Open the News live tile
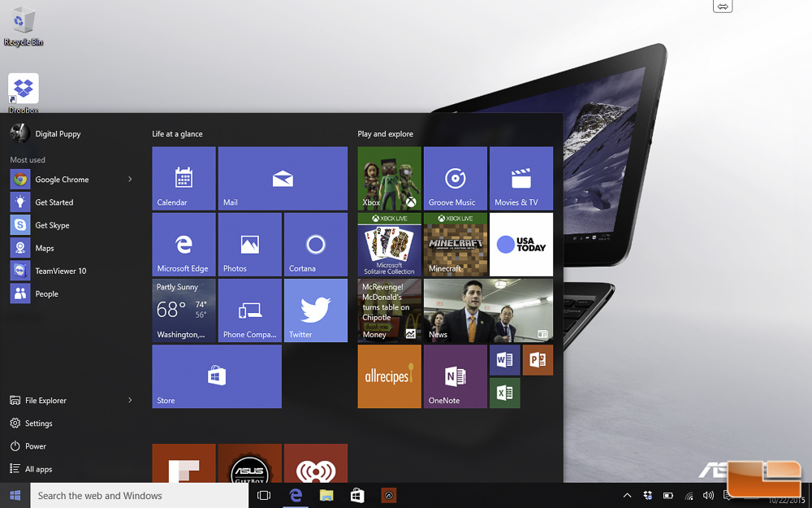The height and width of the screenshot is (508, 812). tap(488, 310)
